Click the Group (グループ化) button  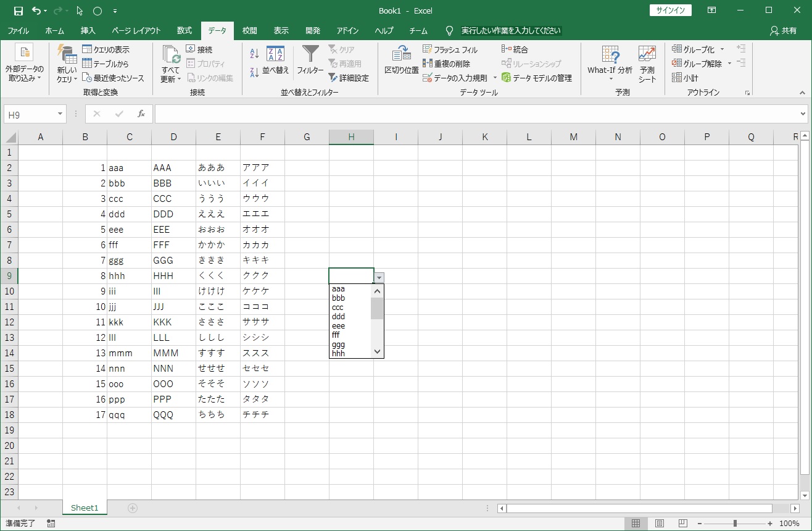[694, 49]
